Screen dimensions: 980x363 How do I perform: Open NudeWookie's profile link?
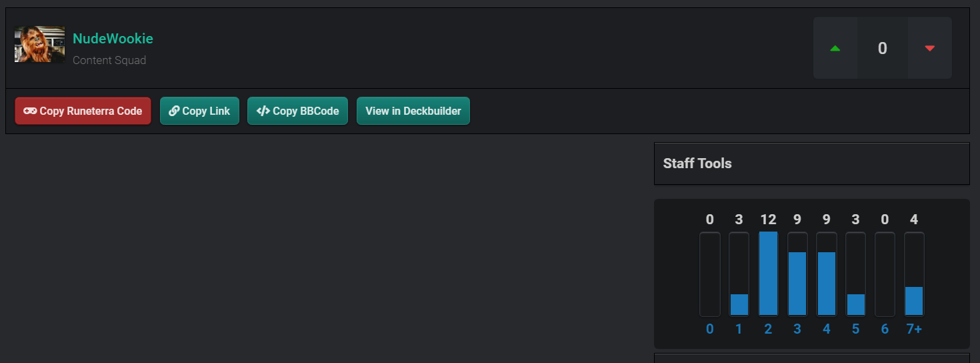coord(113,39)
